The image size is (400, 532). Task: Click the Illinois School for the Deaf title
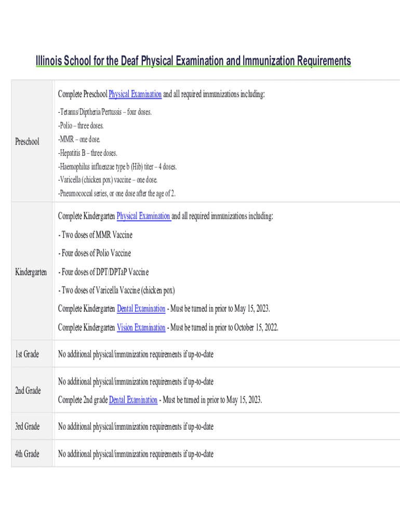coord(193,61)
